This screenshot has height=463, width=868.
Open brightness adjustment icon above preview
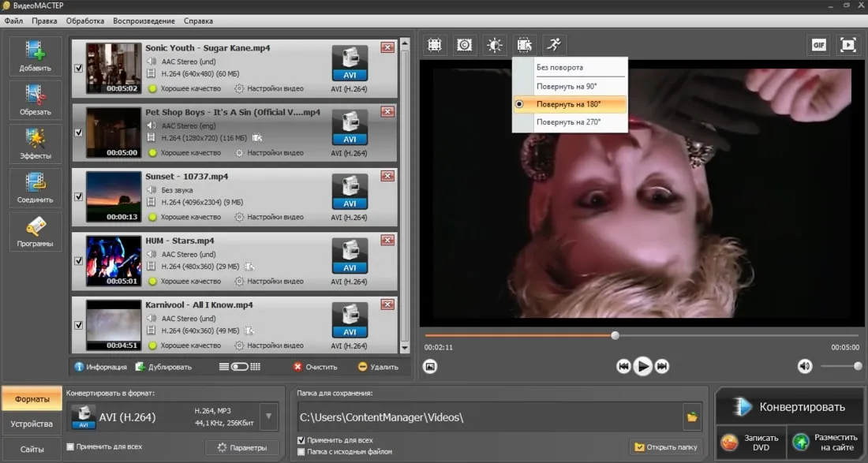494,46
